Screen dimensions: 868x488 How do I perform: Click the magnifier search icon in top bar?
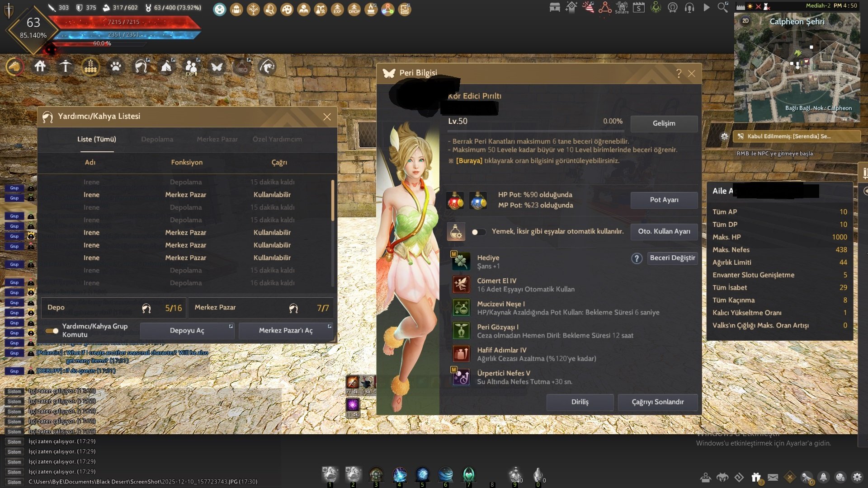[722, 7]
